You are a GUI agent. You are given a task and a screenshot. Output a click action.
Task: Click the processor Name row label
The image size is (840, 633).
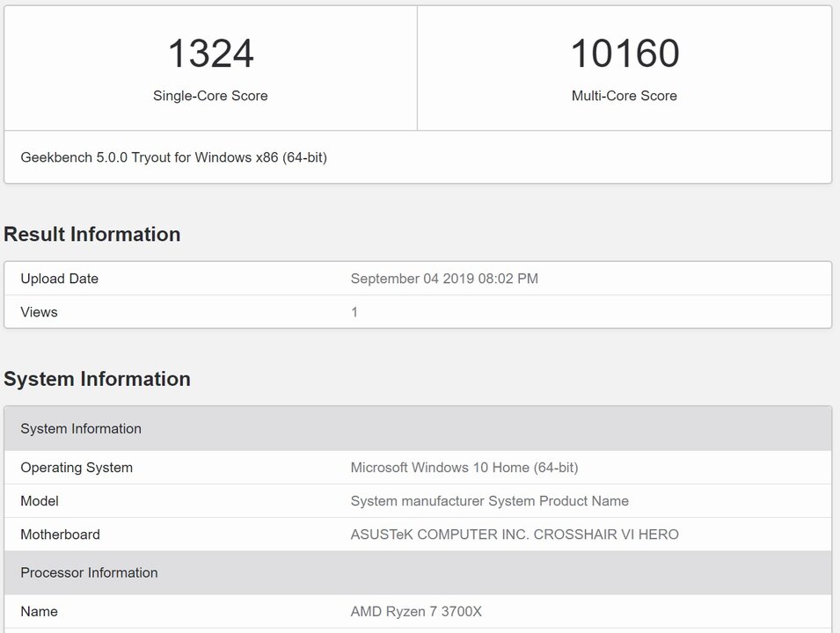[39, 612]
